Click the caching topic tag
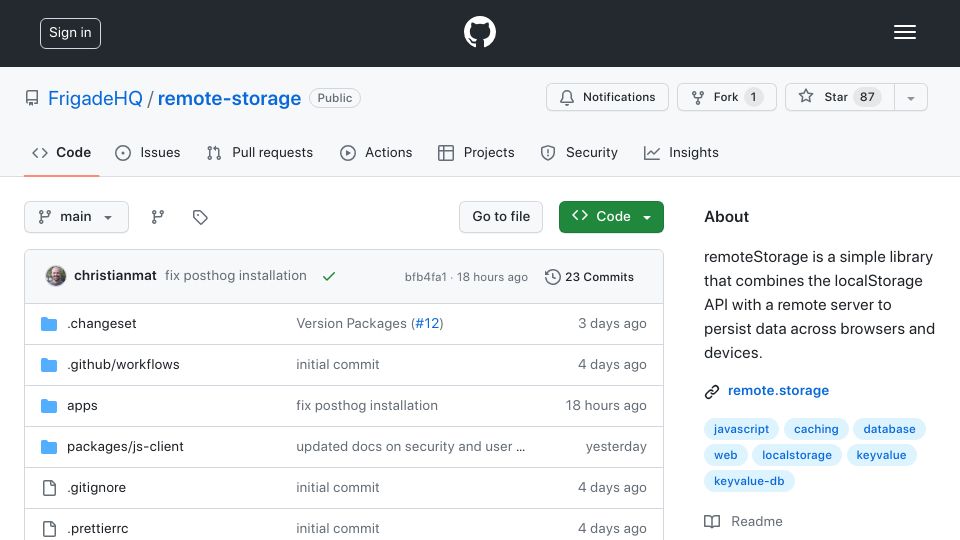The image size is (960, 540). point(816,429)
